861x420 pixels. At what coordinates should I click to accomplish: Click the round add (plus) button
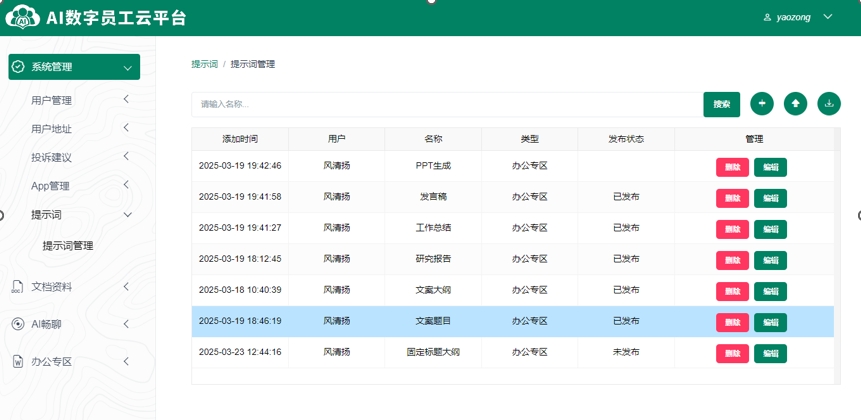click(x=762, y=104)
